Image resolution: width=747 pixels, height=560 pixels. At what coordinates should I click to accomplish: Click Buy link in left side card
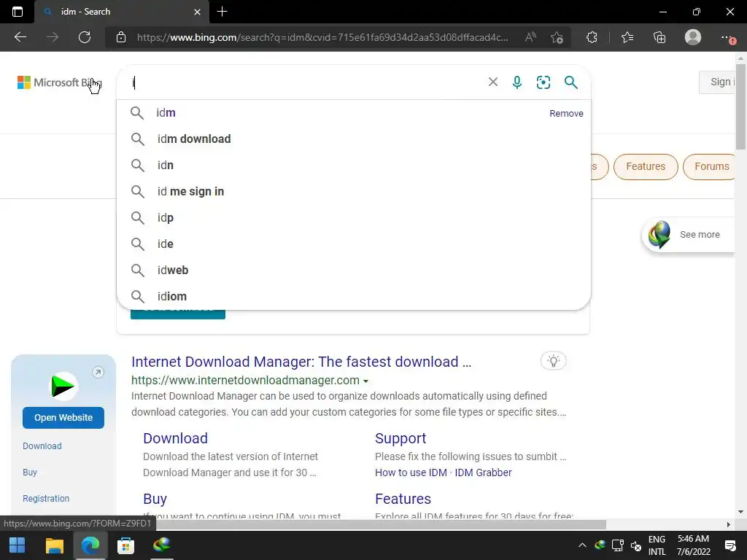pyautogui.click(x=29, y=472)
